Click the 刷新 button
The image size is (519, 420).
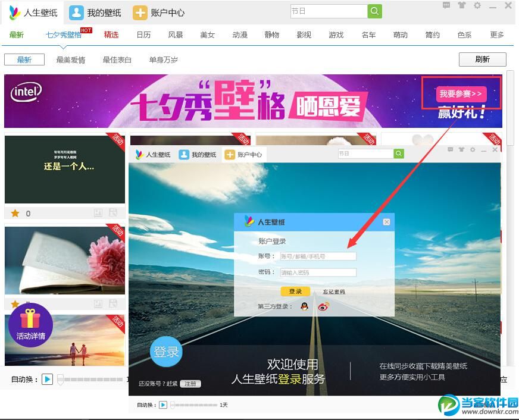point(482,59)
